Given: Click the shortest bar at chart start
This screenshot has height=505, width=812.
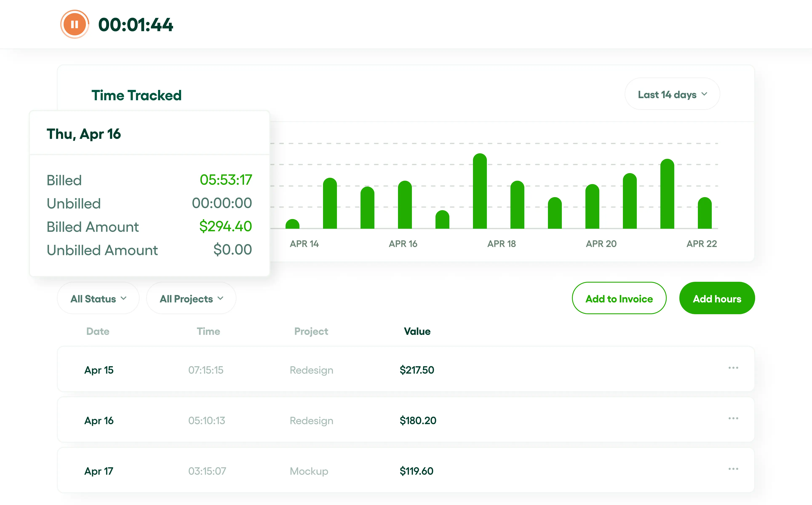Looking at the screenshot, I should (x=292, y=224).
